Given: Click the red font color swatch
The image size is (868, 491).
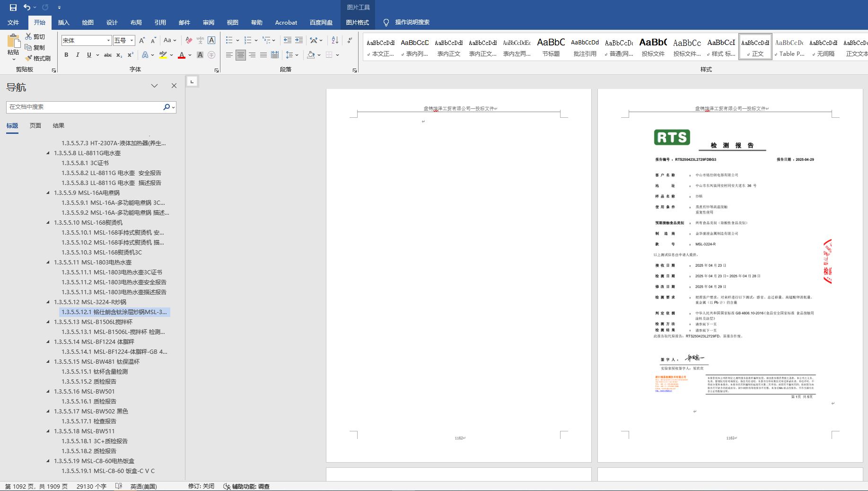Looking at the screenshot, I should tap(182, 55).
